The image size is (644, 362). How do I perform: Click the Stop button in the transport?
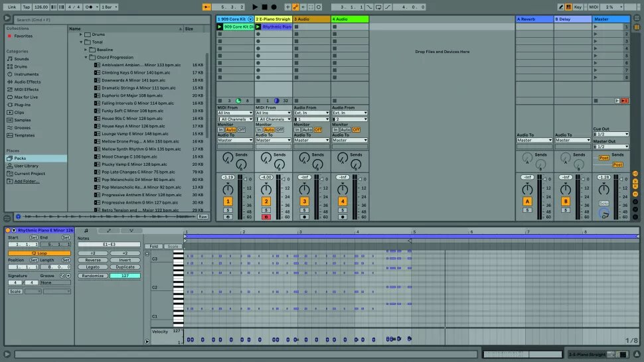(x=264, y=7)
